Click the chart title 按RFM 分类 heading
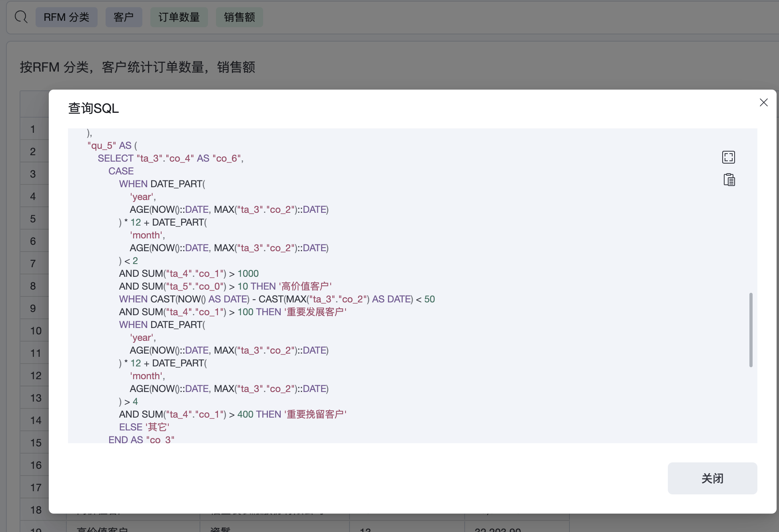The width and height of the screenshot is (779, 532). pyautogui.click(x=137, y=67)
